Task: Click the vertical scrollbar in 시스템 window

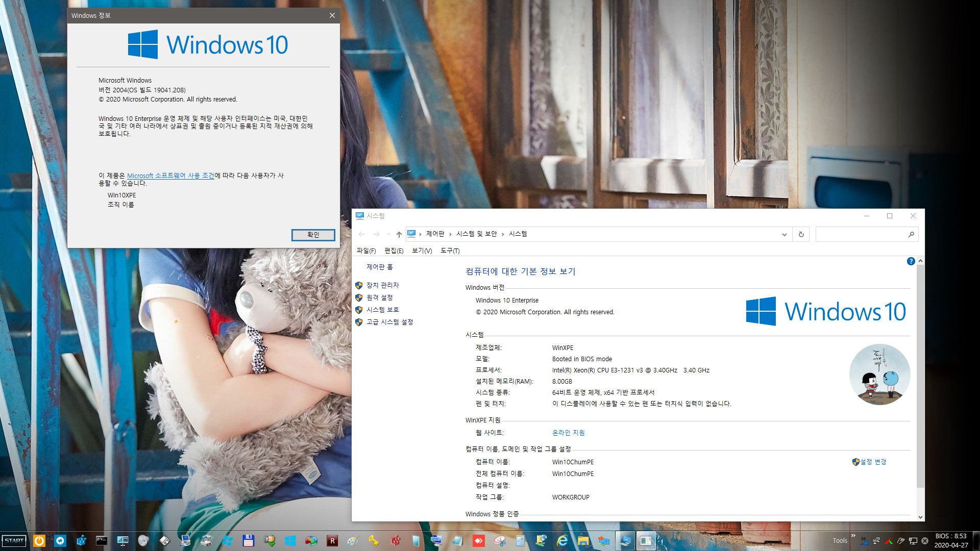Action: 920,375
